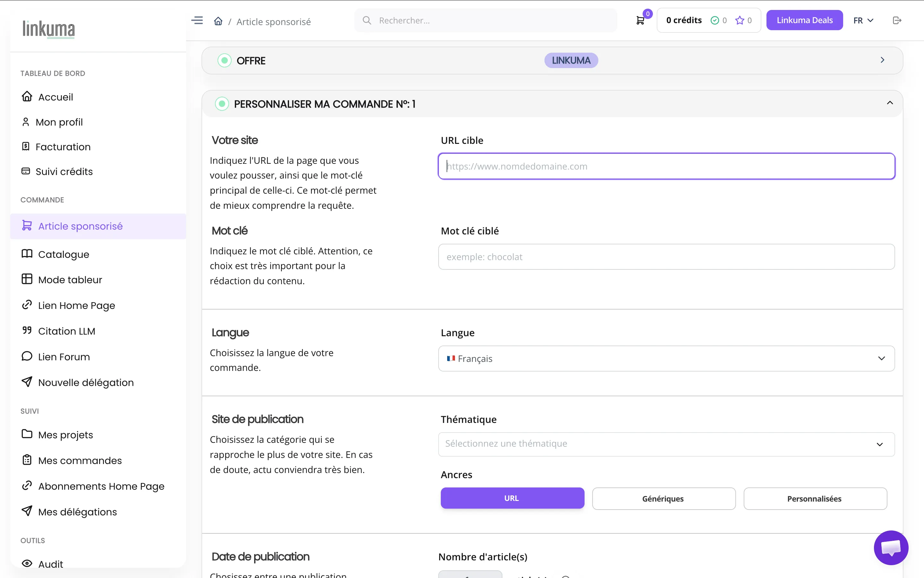Select Article sponsorisé menu item
The height and width of the screenshot is (578, 924).
98,226
